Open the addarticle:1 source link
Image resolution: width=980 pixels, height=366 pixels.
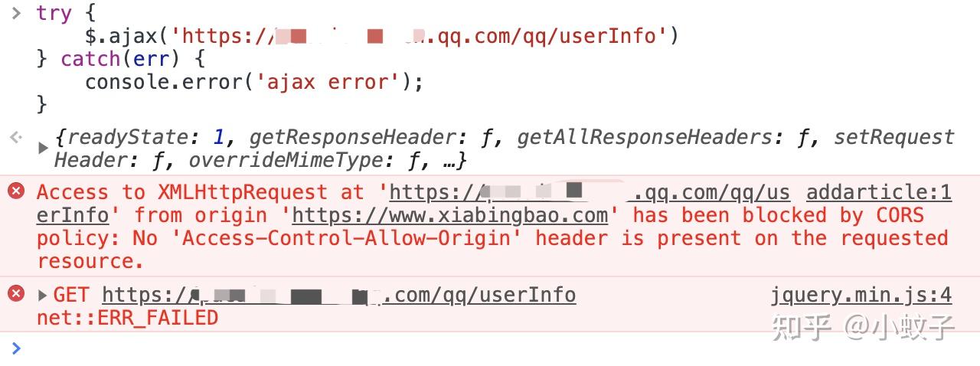pyautogui.click(x=879, y=192)
